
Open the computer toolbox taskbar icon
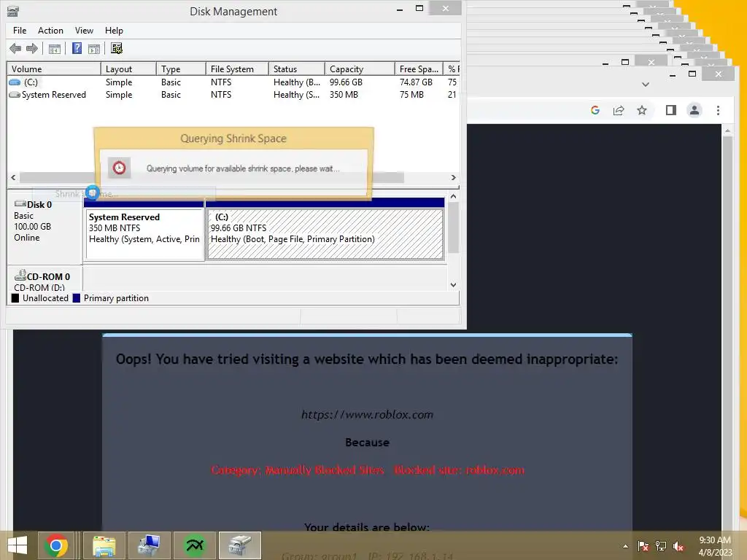[x=149, y=545]
